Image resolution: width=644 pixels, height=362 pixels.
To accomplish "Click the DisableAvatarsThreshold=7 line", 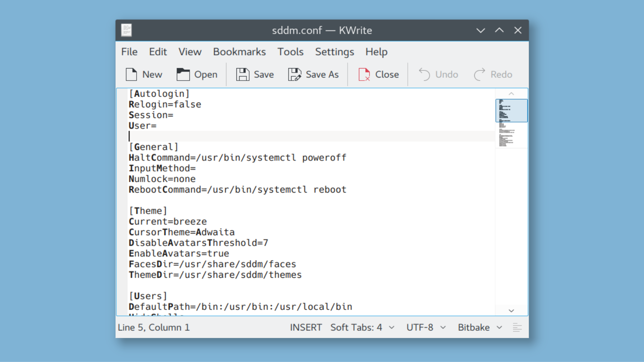I will click(199, 243).
